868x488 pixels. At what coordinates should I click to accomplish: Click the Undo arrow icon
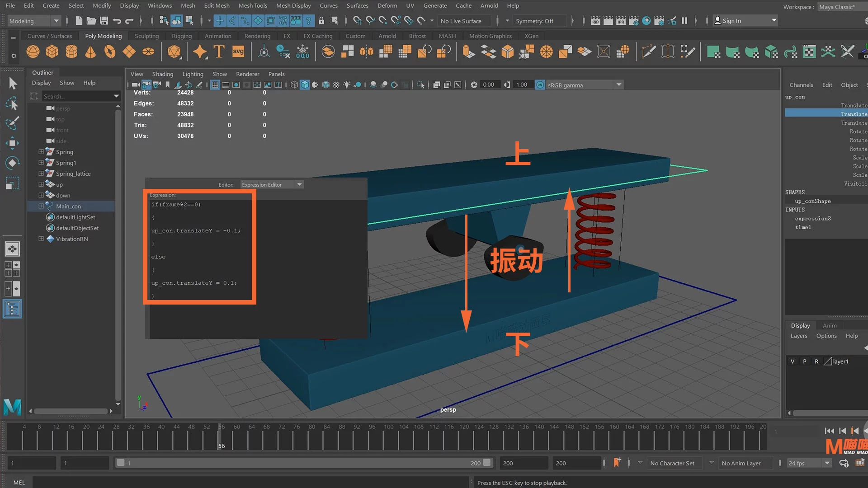click(x=117, y=21)
